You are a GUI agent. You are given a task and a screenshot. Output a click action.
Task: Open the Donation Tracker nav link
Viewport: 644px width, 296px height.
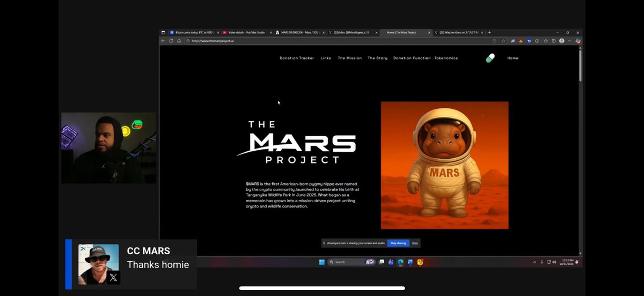(297, 58)
